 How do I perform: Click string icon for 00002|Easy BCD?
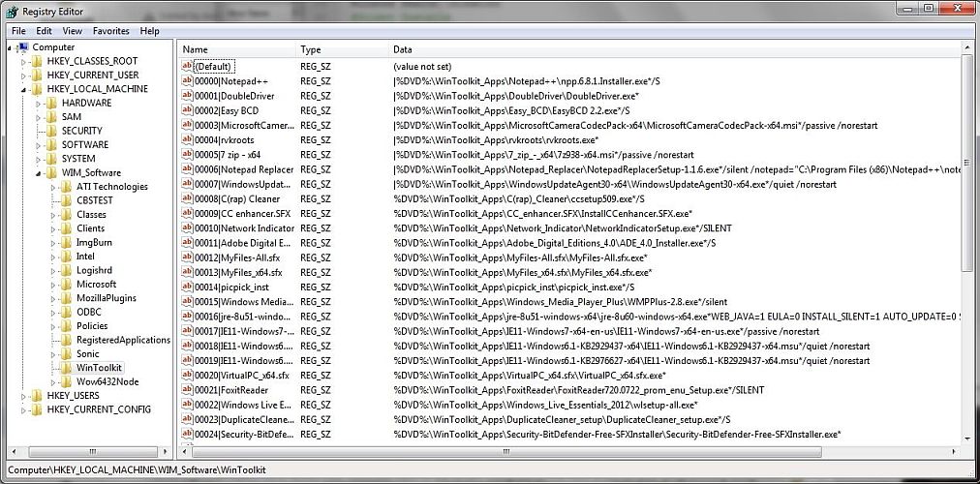click(x=187, y=110)
